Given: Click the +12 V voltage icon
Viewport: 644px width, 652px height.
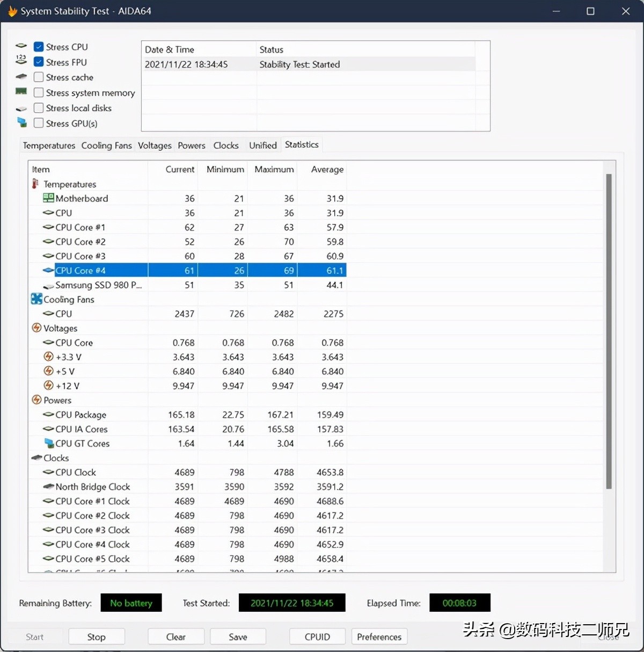Looking at the screenshot, I should 48,386.
